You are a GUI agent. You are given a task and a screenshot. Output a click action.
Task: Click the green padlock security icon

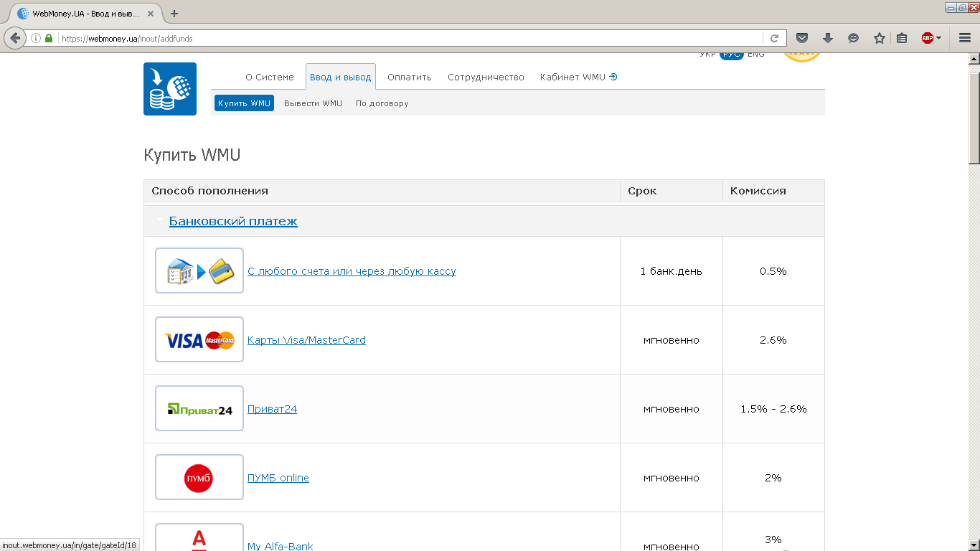point(49,39)
